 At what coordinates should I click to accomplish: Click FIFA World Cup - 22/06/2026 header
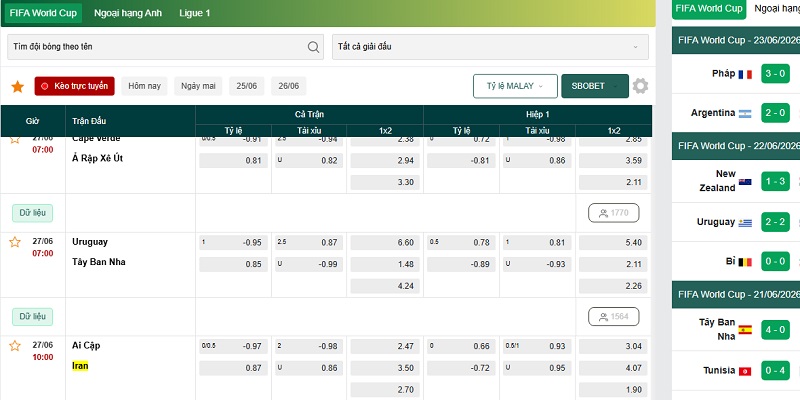[x=736, y=146]
